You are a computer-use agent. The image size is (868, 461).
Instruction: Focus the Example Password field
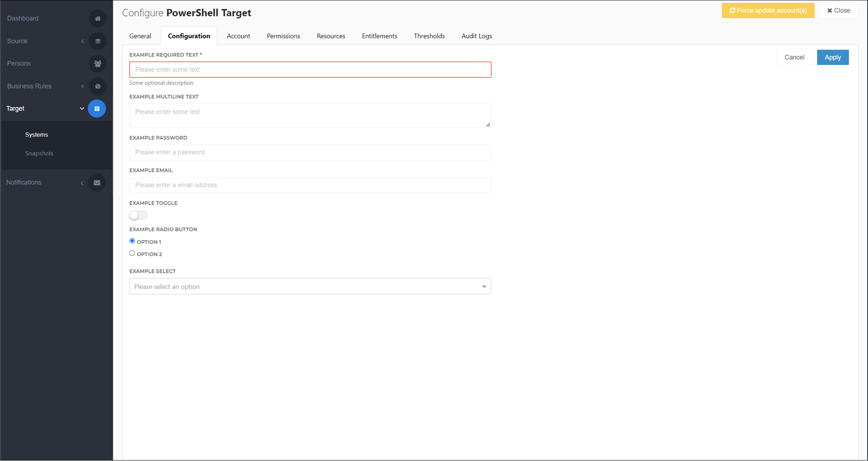tap(310, 152)
